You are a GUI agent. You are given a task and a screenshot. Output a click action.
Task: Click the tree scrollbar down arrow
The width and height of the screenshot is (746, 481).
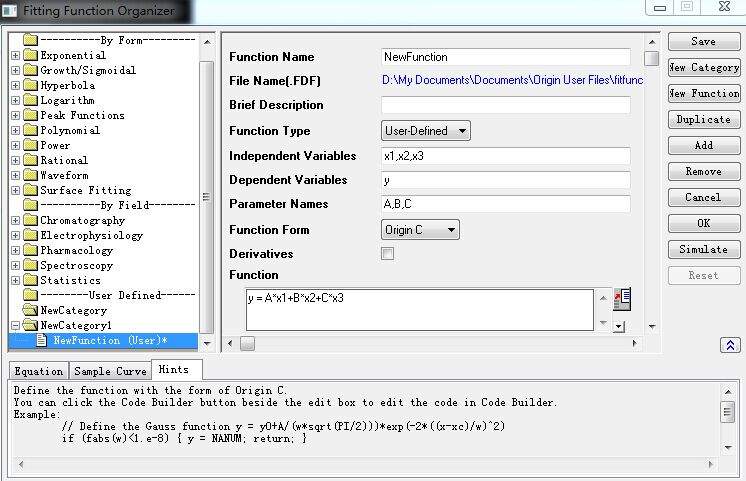[207, 343]
